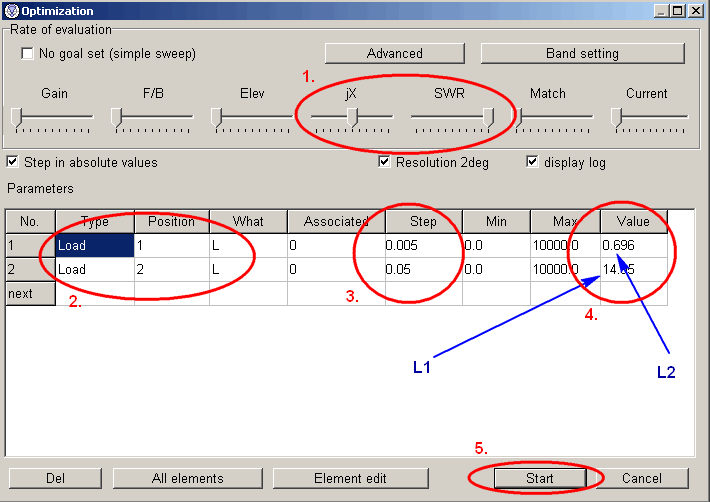Viewport: 710px width, 502px height.
Task: Toggle the Resolution 2deg checkbox
Action: [385, 162]
